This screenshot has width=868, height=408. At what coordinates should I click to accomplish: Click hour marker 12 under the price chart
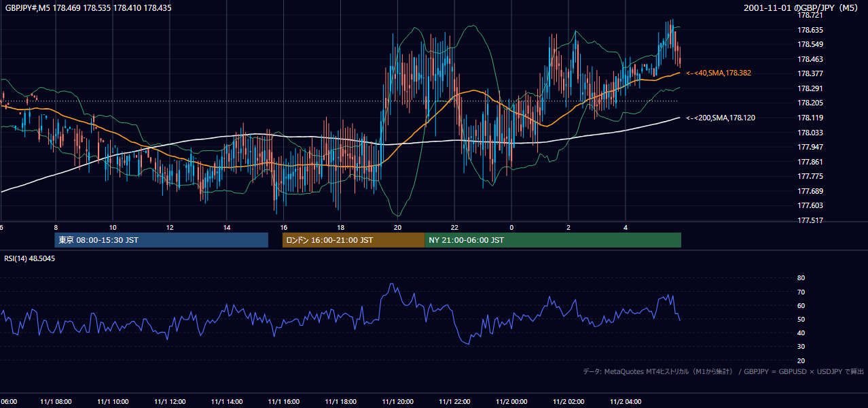(x=170, y=227)
